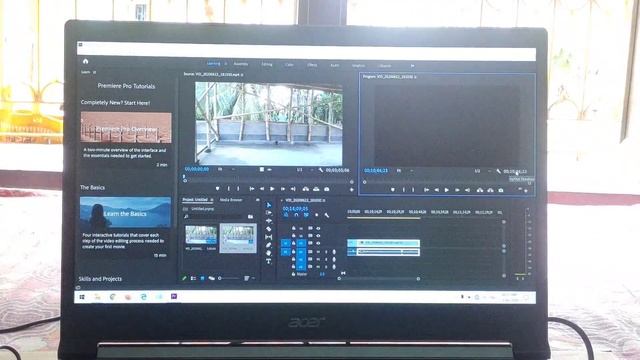This screenshot has height=360, width=640.
Task: Toggle lock on top video track
Action: [x=293, y=228]
